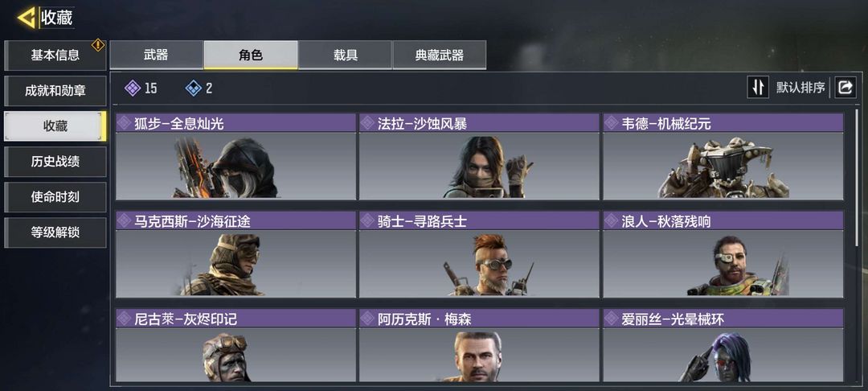Click the blue rare rarity count icon
Viewport: 868px width, 391px height.
click(193, 88)
